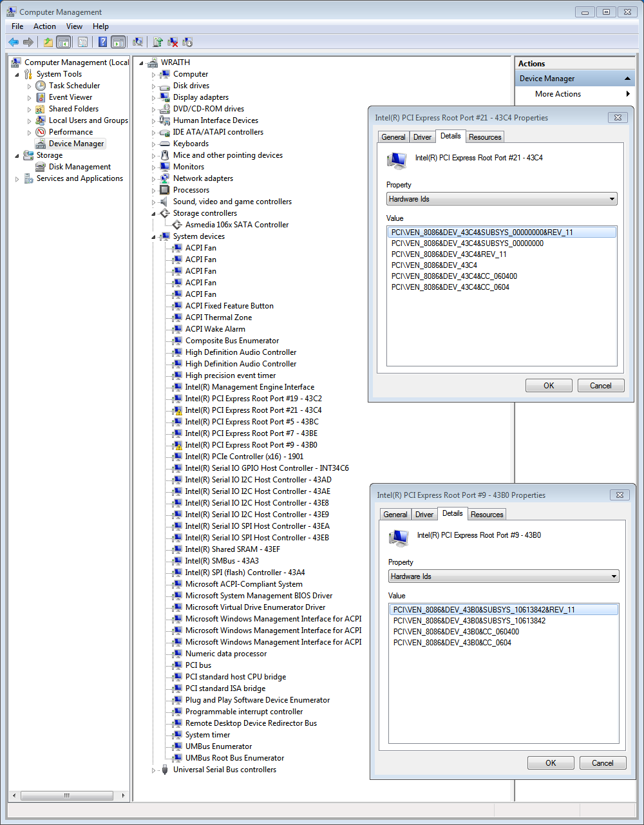Viewport: 644px width, 825px height.
Task: Open More Actions in the Actions pane
Action: coord(575,94)
